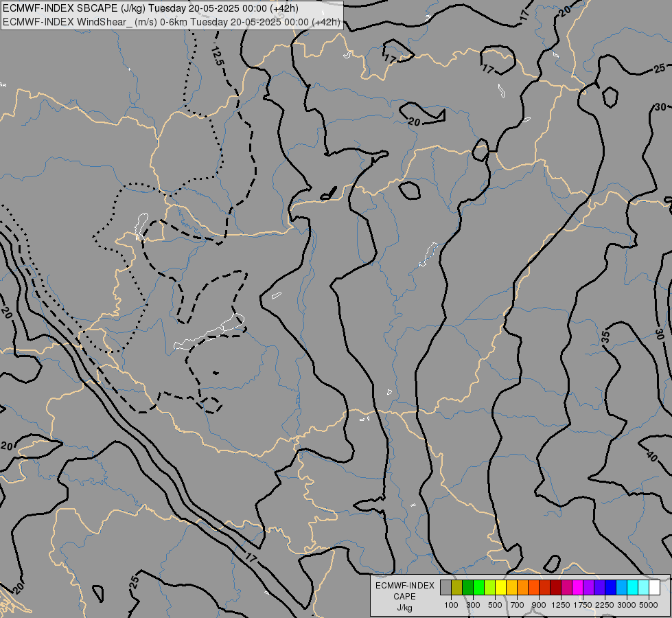The width and height of the screenshot is (672, 618).
Task: Click the CAPE label in the legend
Action: (404, 597)
